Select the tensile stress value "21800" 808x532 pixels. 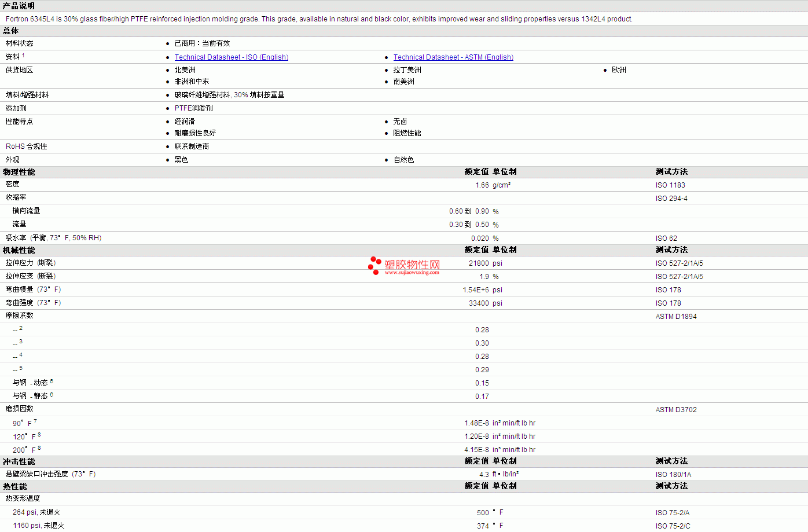[x=479, y=263]
